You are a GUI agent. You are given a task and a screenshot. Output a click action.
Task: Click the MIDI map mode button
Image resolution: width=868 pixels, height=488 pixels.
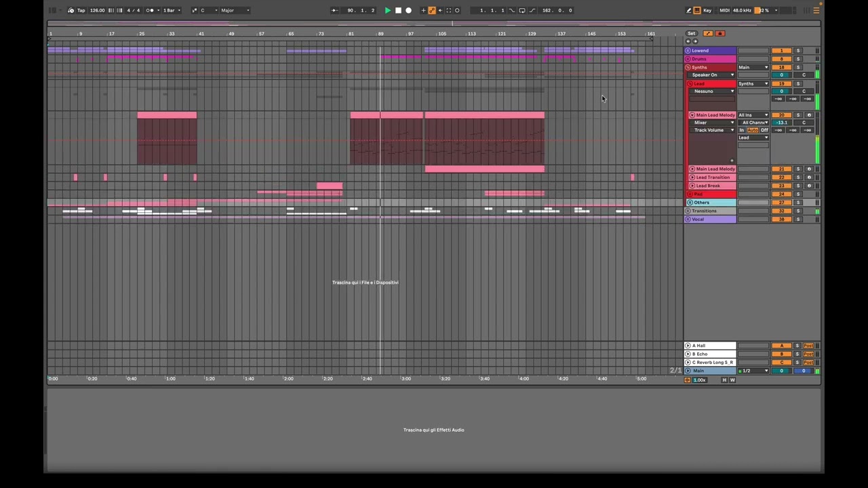[724, 10]
